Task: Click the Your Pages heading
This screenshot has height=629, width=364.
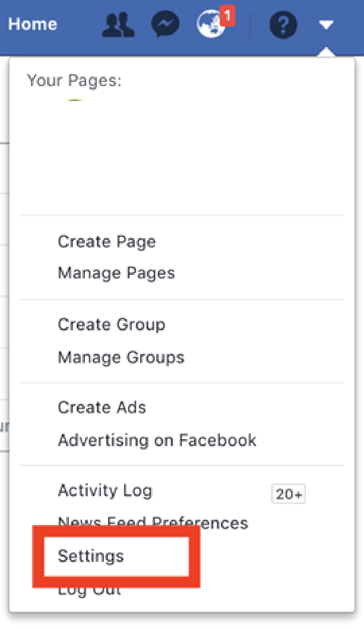Action: pyautogui.click(x=74, y=80)
